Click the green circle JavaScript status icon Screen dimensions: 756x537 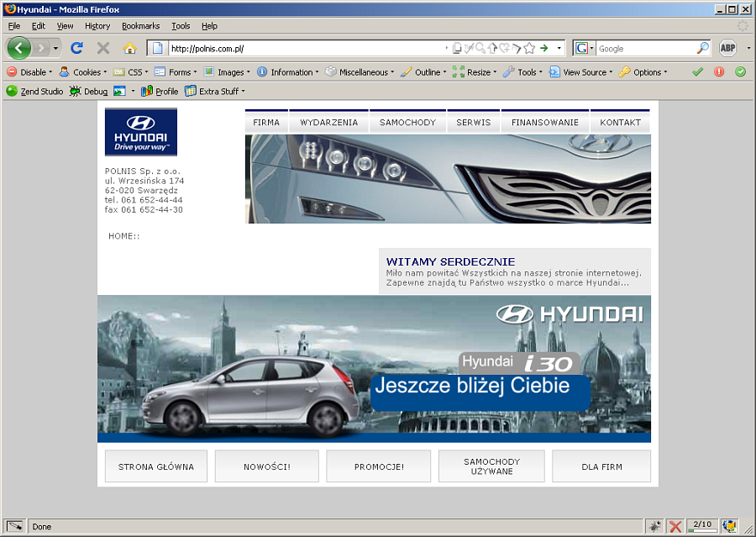tap(741, 72)
